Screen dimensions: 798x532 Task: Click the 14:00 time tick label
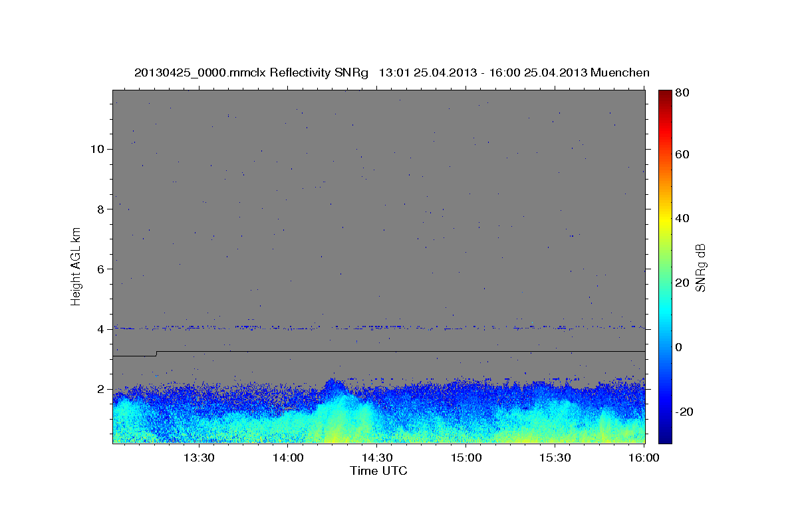pyautogui.click(x=288, y=458)
